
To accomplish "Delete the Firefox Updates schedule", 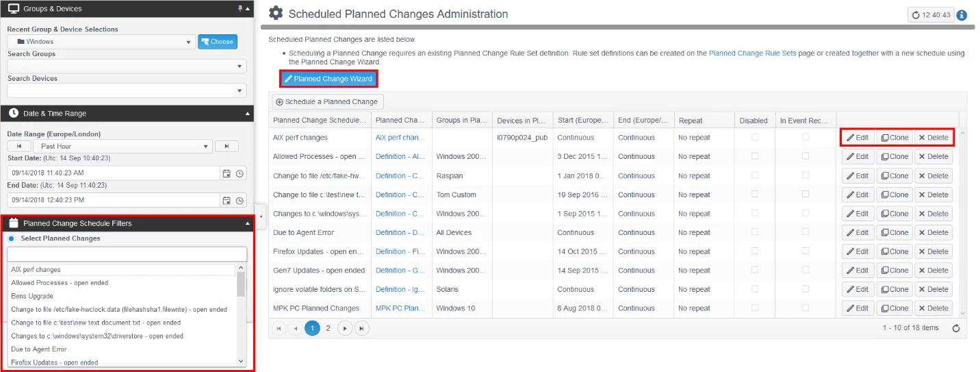I will [x=933, y=251].
